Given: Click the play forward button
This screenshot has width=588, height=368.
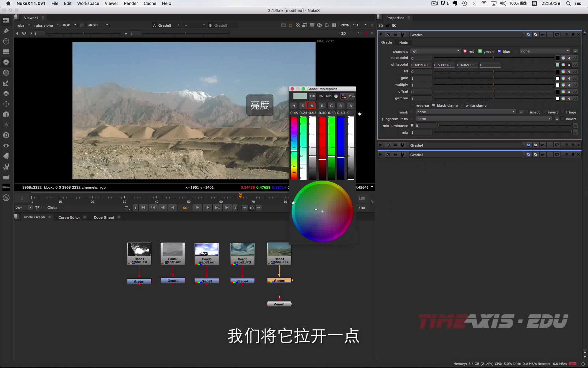Looking at the screenshot, I should point(198,208).
